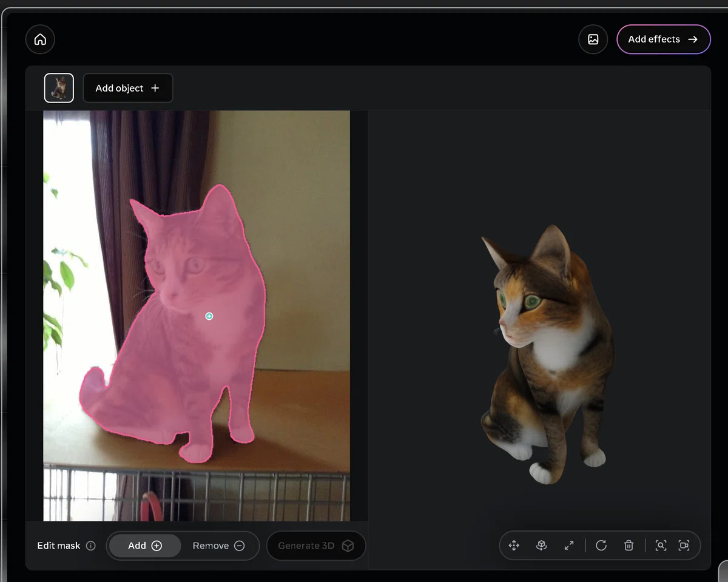This screenshot has width=728, height=582.
Task: Click the Generate 3D button
Action: [315, 546]
